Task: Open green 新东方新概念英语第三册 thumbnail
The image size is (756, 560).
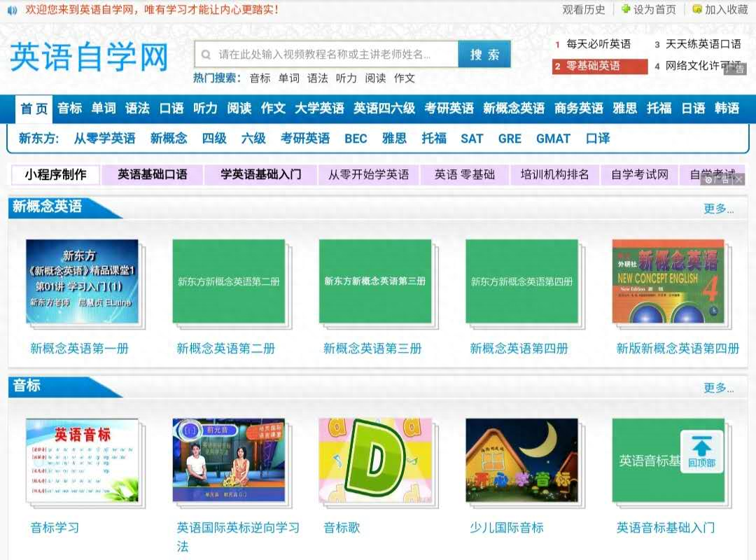Action: pos(375,281)
